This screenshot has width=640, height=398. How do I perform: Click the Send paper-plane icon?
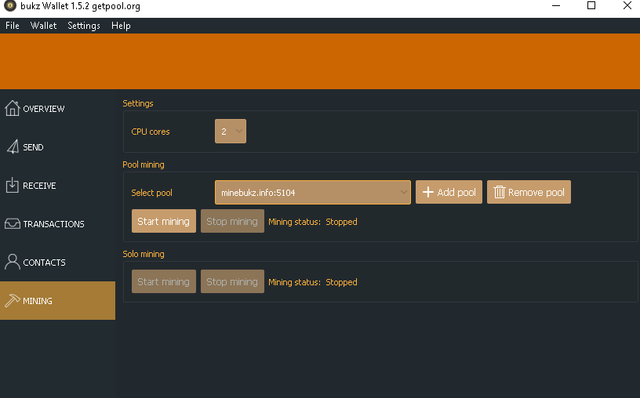point(13,147)
